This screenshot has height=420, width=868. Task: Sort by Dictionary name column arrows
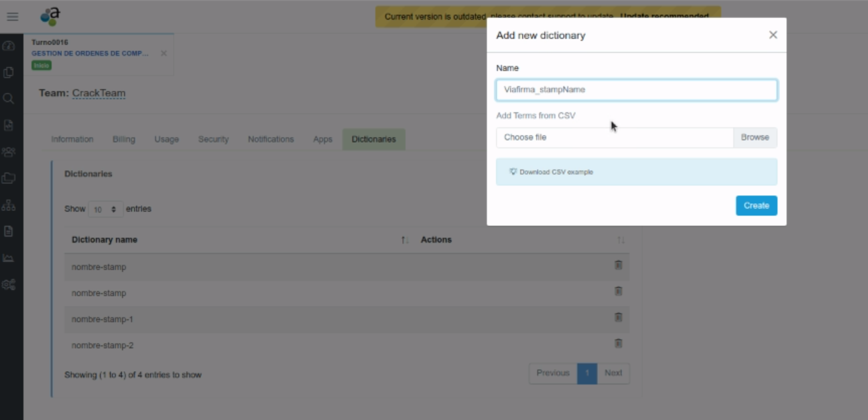[x=405, y=240]
